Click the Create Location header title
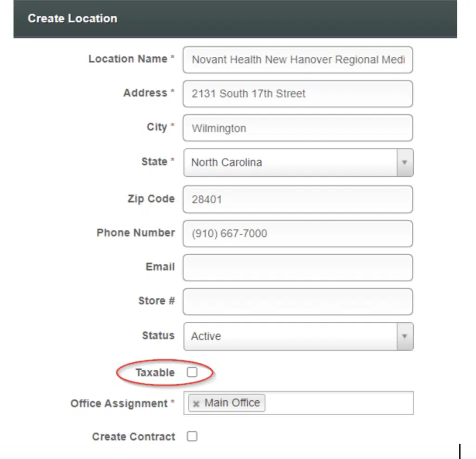Viewport: 476px width, 459px height. coord(73,19)
